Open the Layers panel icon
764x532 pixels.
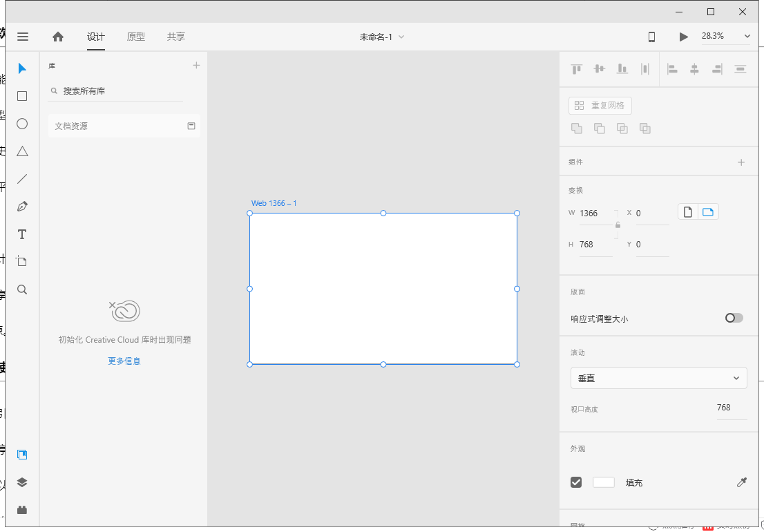22,482
